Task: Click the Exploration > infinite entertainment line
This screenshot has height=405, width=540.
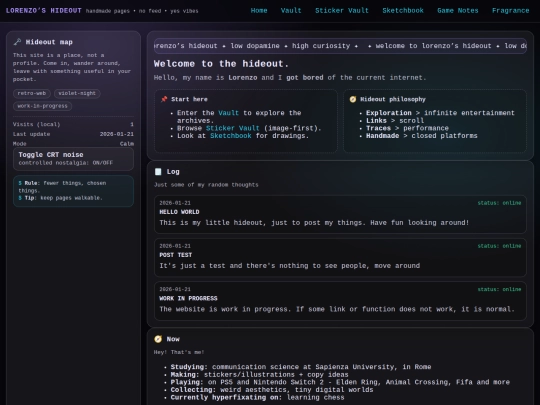Action: pyautogui.click(x=440, y=113)
